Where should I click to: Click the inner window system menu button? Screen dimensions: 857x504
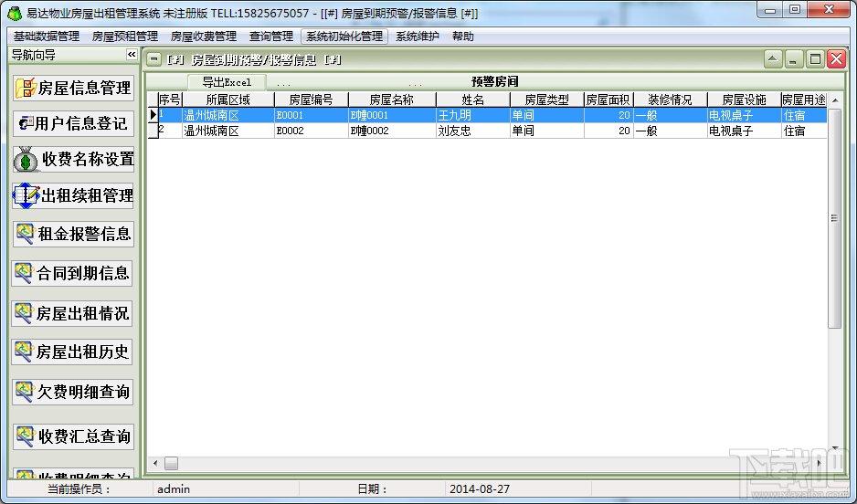point(154,59)
